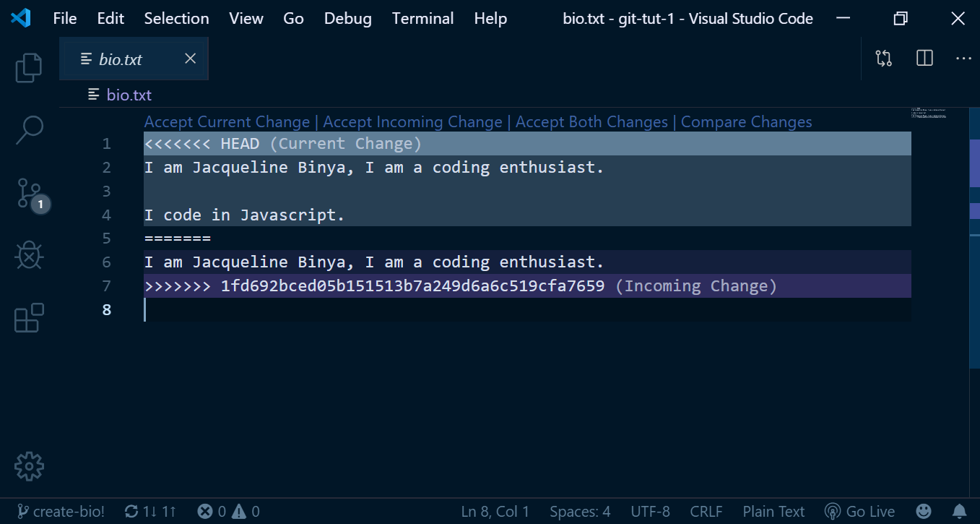The height and width of the screenshot is (524, 980).
Task: Open the Plain Text language mode selector
Action: click(773, 512)
